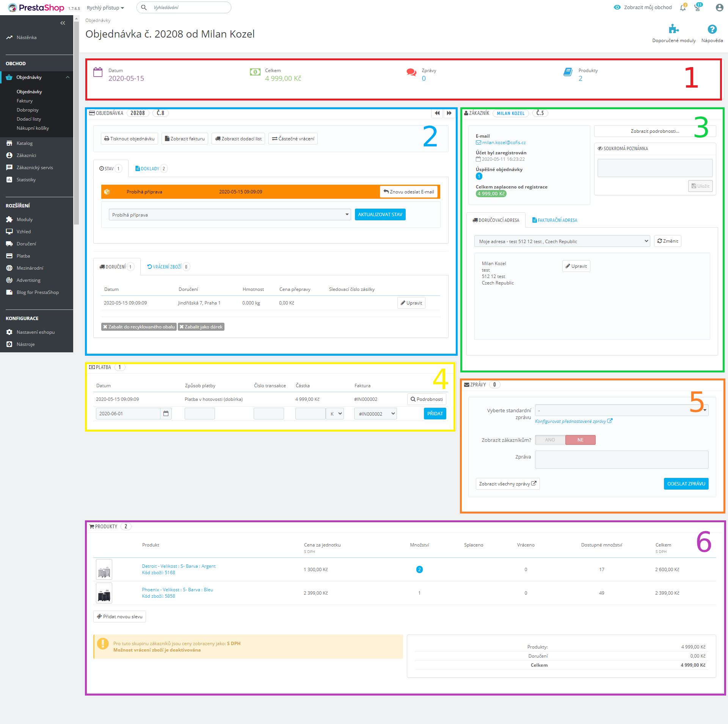Screen dimensions: 728x724
Task: Toggle Zabalit jako dárek
Action: [201, 327]
